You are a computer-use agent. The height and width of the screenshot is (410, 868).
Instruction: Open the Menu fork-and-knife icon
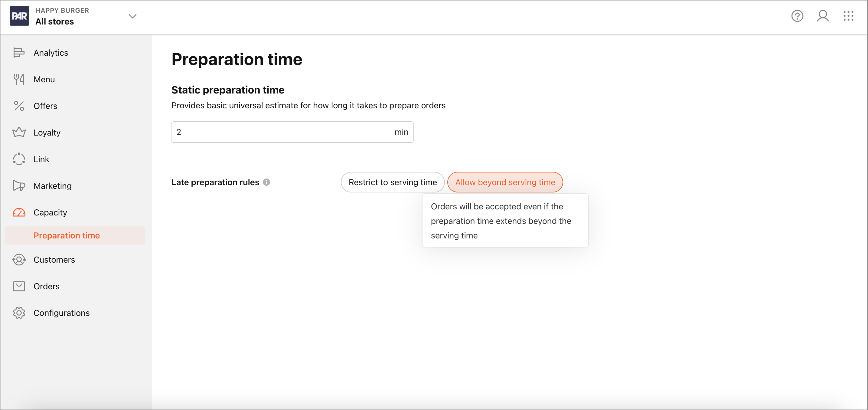(19, 79)
